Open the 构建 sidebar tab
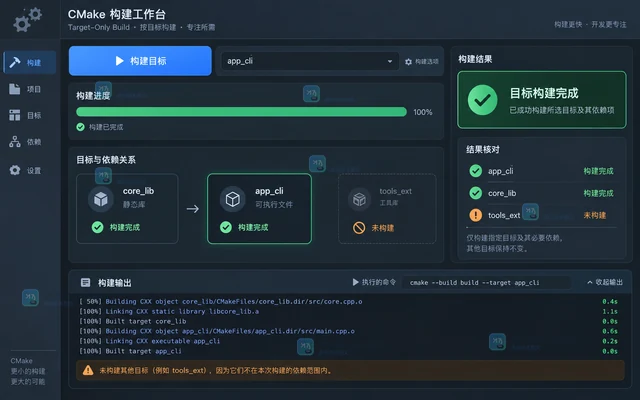The image size is (640, 400). 30,62
